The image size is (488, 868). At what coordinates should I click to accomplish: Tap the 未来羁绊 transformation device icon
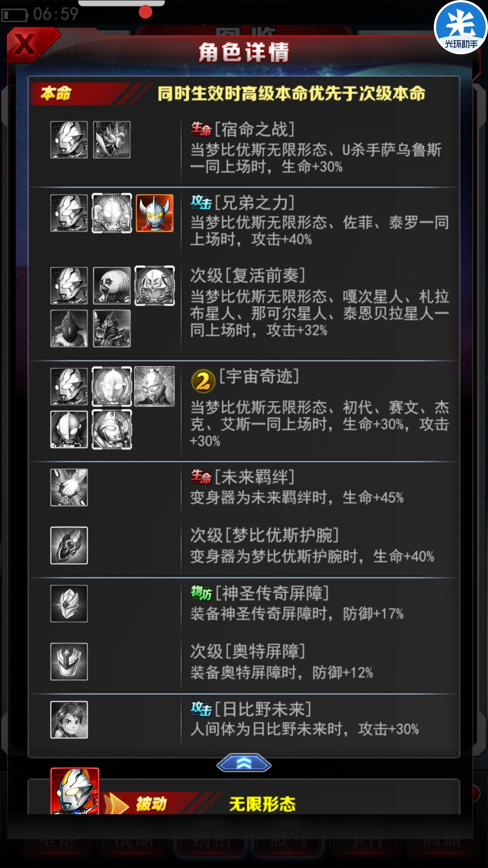pos(69,487)
